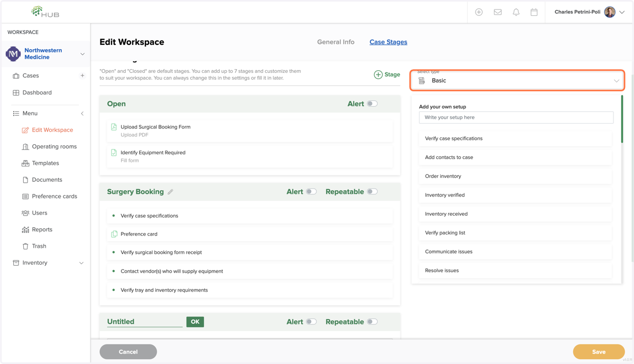634x364 pixels.
Task: Choose Order inventory option
Action: (x=515, y=176)
